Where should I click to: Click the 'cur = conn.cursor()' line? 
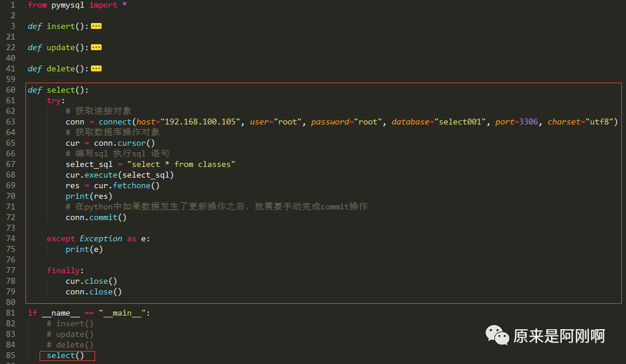click(x=110, y=143)
